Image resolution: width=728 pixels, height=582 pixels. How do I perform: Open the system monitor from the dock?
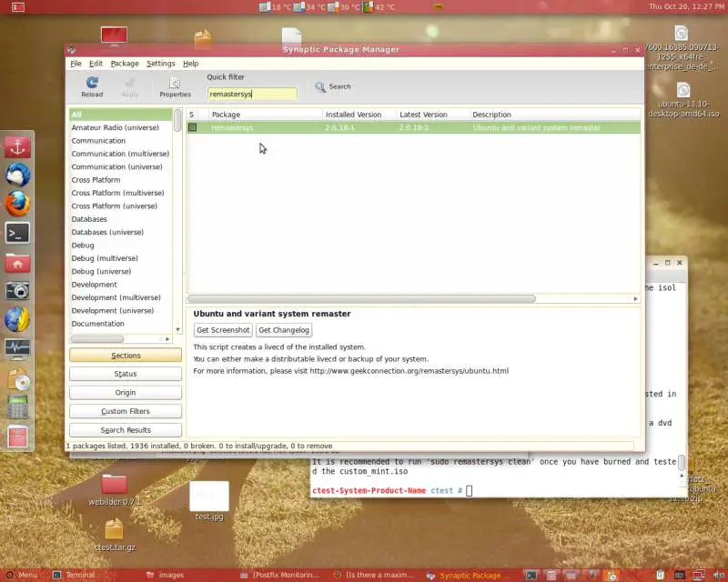click(x=17, y=349)
